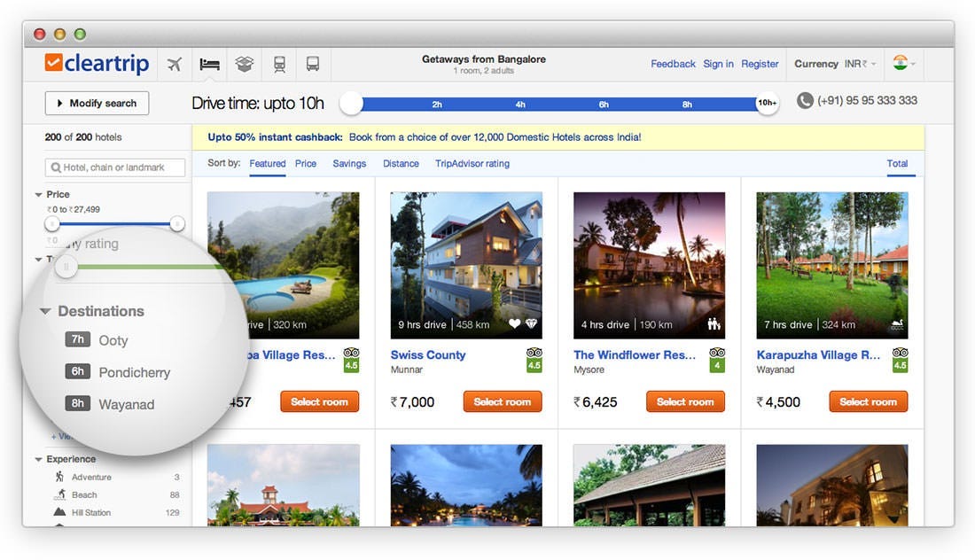Click the right handle of the price slider
The width and height of the screenshot is (975, 560).
pos(177,224)
